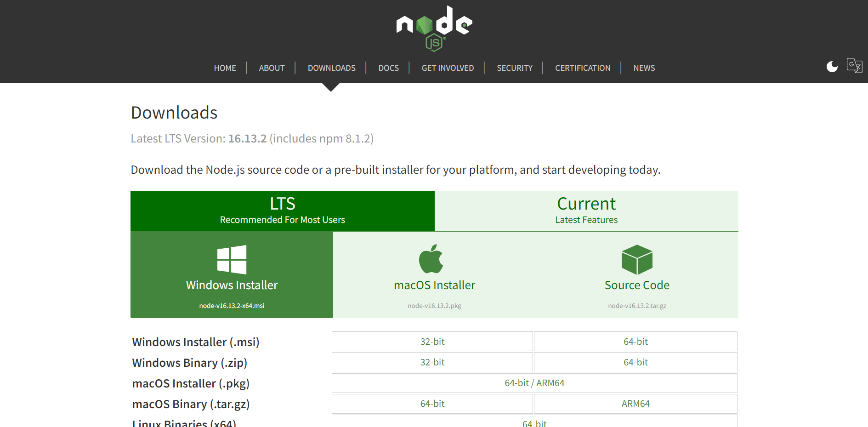The image size is (868, 427).
Task: Open the ABOUT navigation link
Action: 272,68
